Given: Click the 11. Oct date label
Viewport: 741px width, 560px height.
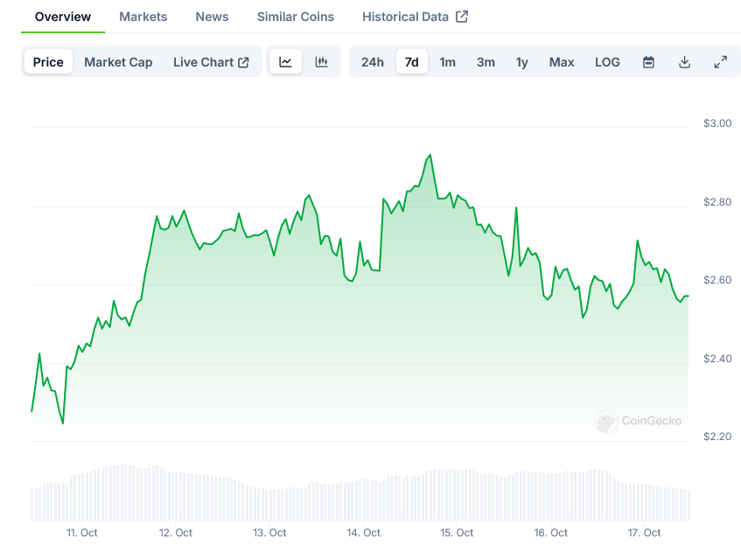Looking at the screenshot, I should (x=81, y=533).
